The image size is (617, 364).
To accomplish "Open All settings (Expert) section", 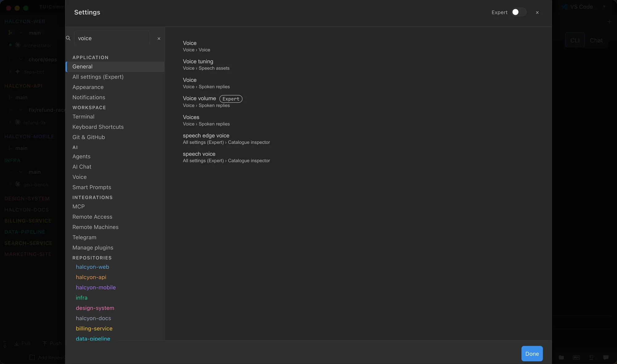I will (x=115, y=77).
